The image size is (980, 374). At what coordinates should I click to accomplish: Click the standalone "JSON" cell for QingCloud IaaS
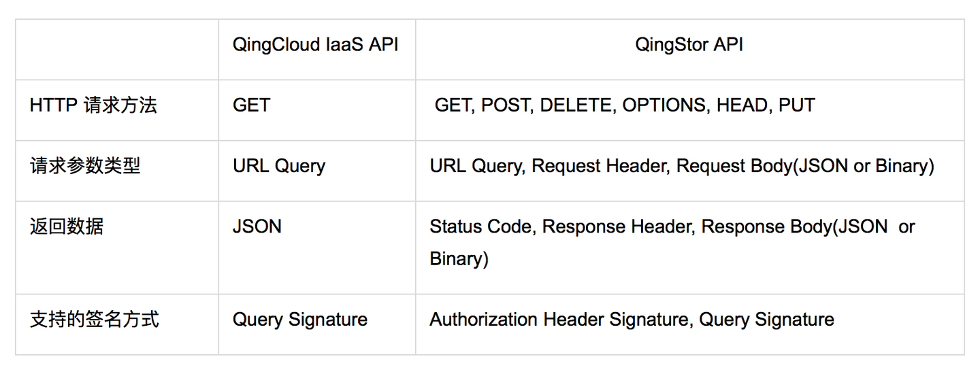[x=257, y=226]
